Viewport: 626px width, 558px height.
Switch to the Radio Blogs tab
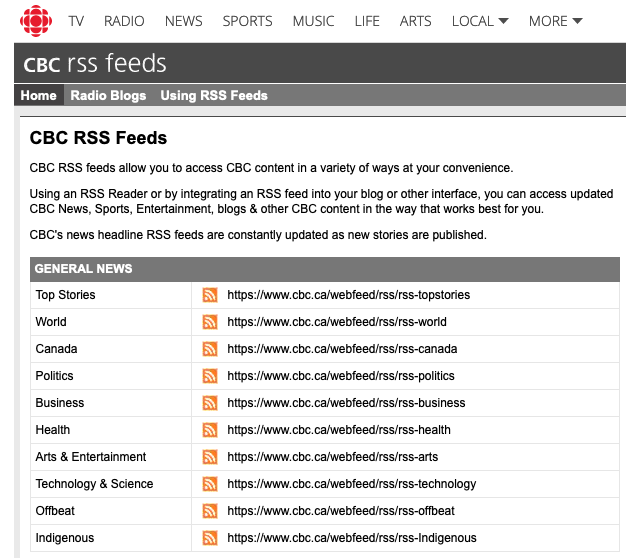click(x=108, y=95)
